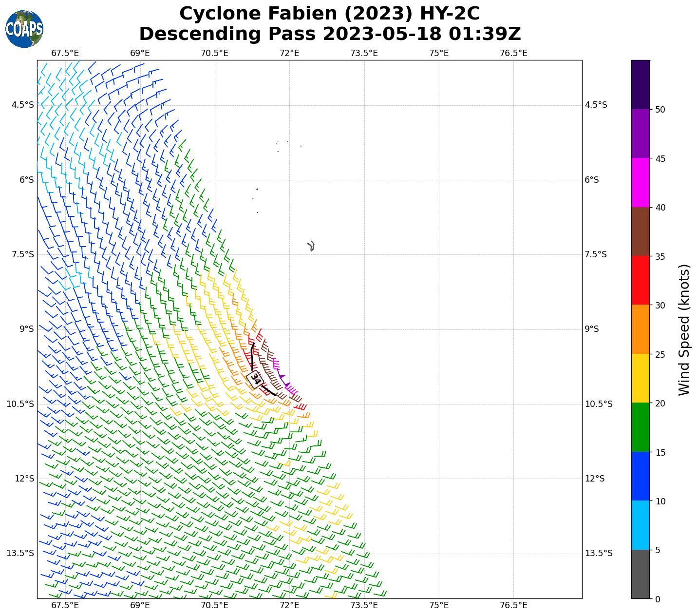Screen dimensions: 698x616
Task: Click the purple wind barb flag near storm center
Action: 282,377
